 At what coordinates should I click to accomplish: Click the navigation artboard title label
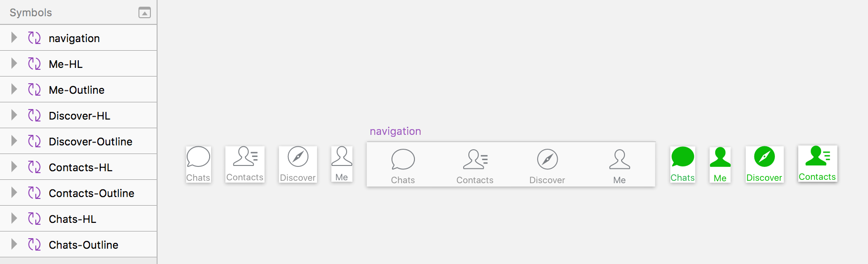(x=395, y=131)
